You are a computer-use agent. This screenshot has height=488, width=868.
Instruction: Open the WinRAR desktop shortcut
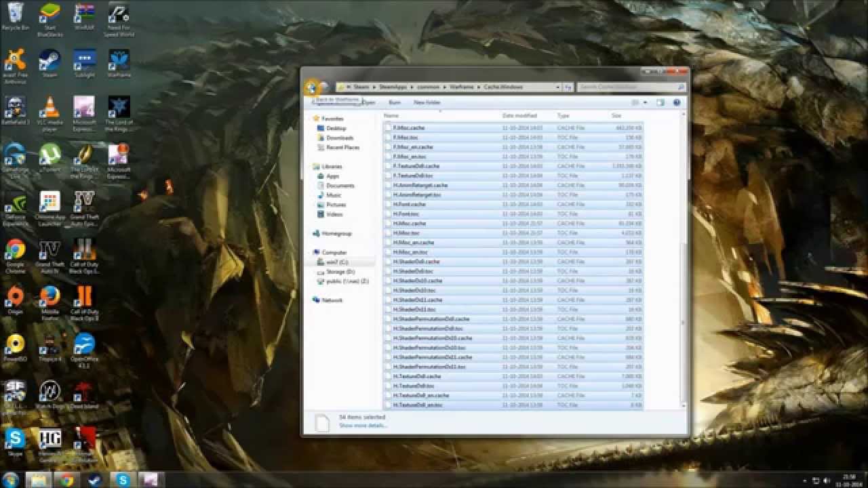[84, 17]
